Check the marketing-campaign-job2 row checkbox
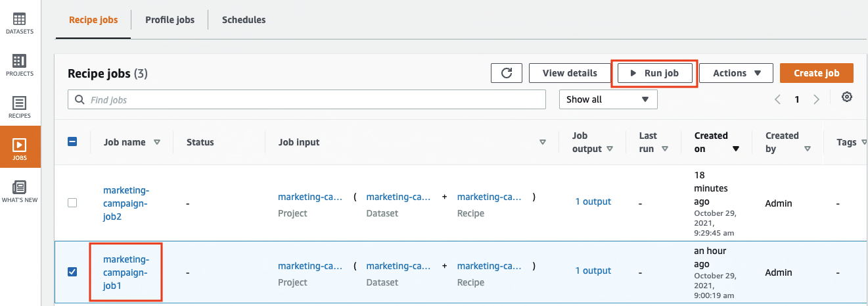The width and height of the screenshot is (868, 306). click(73, 203)
